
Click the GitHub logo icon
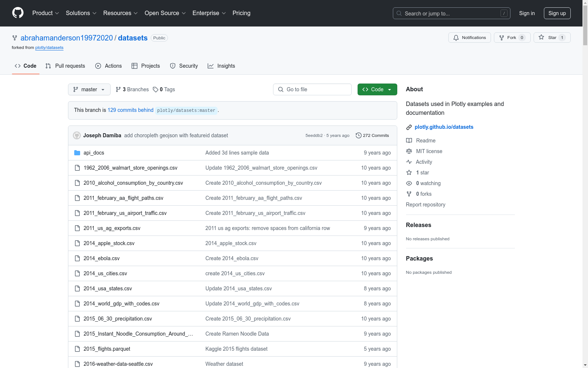[18, 13]
